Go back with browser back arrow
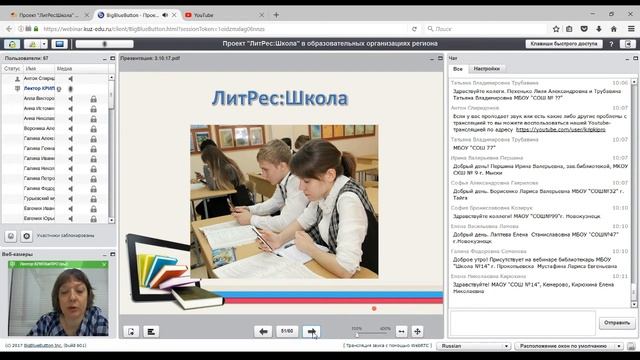The width and height of the screenshot is (640, 360). [x=9, y=29]
